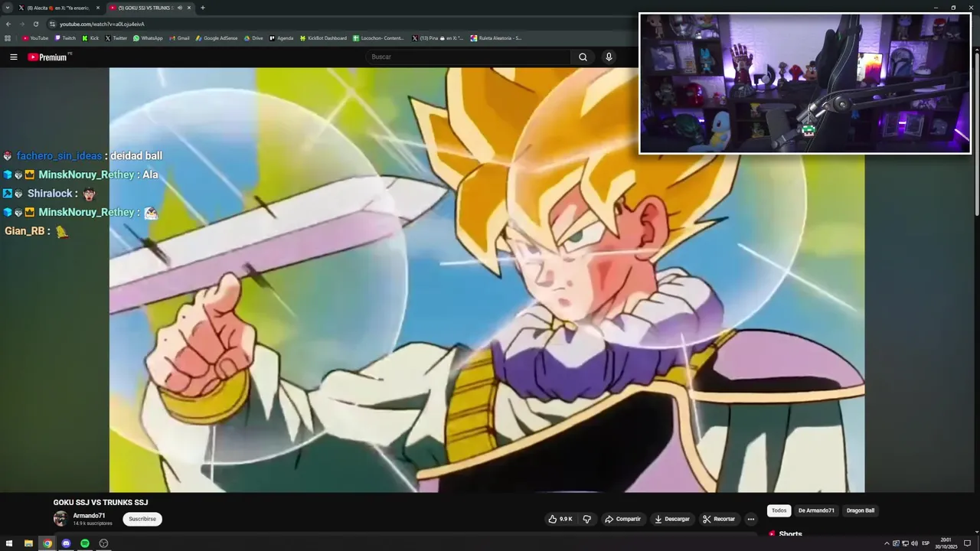Screen dimensions: 980x551
Task: Open OBS Studio from the taskbar
Action: click(104, 543)
